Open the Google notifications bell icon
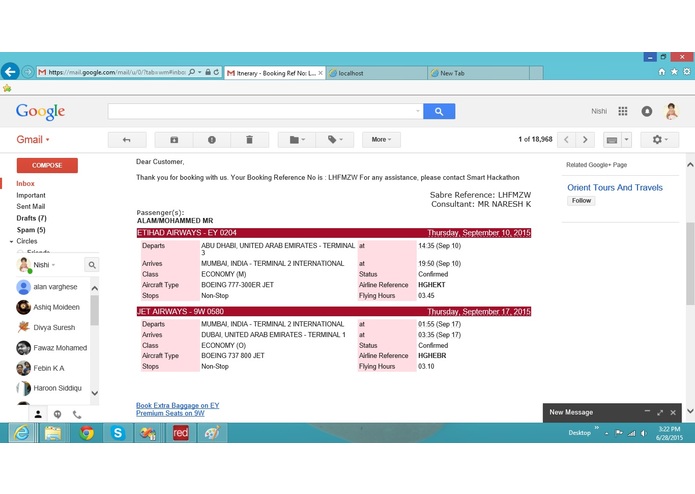695x494 pixels. (647, 111)
